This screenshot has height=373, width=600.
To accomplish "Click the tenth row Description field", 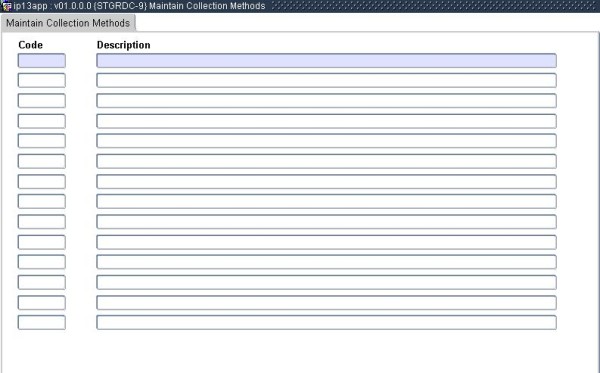I will 326,242.
